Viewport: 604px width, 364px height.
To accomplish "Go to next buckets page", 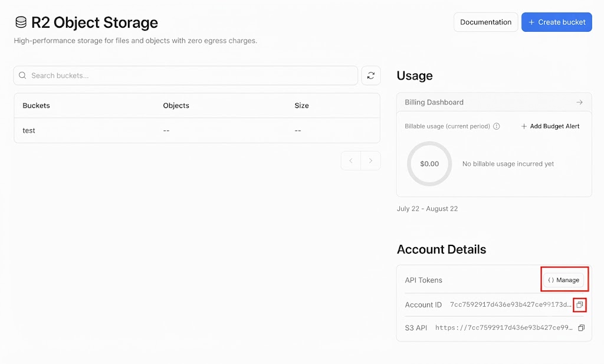I will pyautogui.click(x=370, y=160).
